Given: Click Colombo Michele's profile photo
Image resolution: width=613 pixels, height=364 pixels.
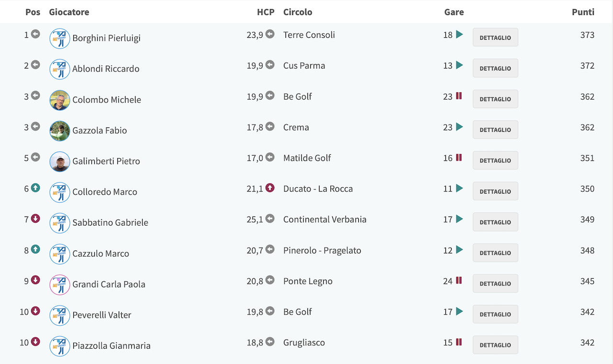Looking at the screenshot, I should 60,100.
